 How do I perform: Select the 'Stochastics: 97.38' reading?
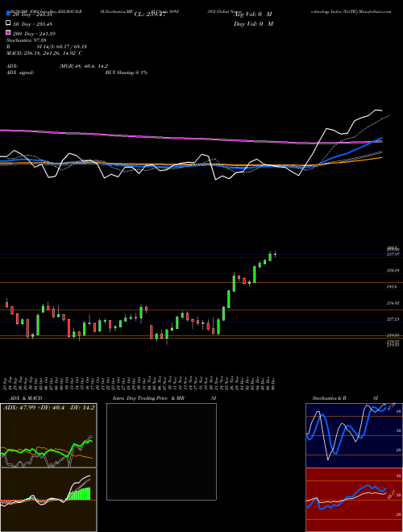pos(27,40)
